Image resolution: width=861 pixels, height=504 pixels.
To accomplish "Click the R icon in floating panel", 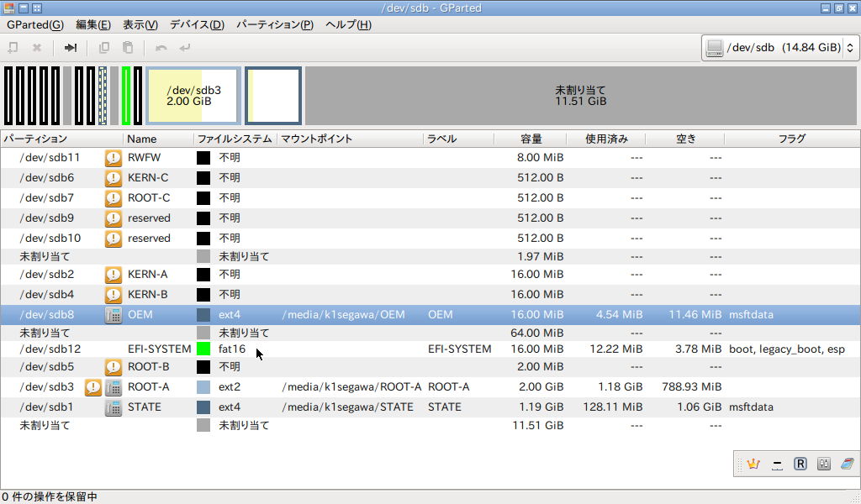I will point(800,464).
